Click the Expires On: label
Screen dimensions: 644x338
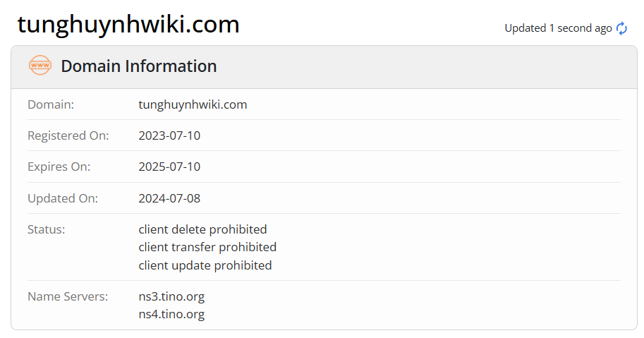click(59, 167)
